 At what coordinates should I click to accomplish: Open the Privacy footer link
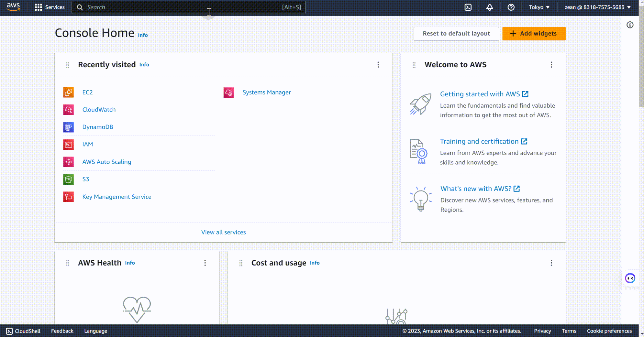pos(542,331)
